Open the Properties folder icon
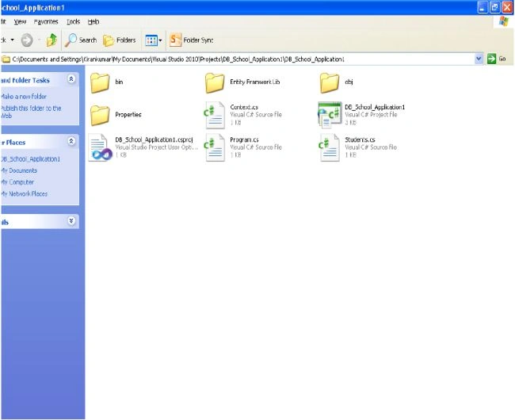The height and width of the screenshot is (420, 515). click(x=100, y=115)
